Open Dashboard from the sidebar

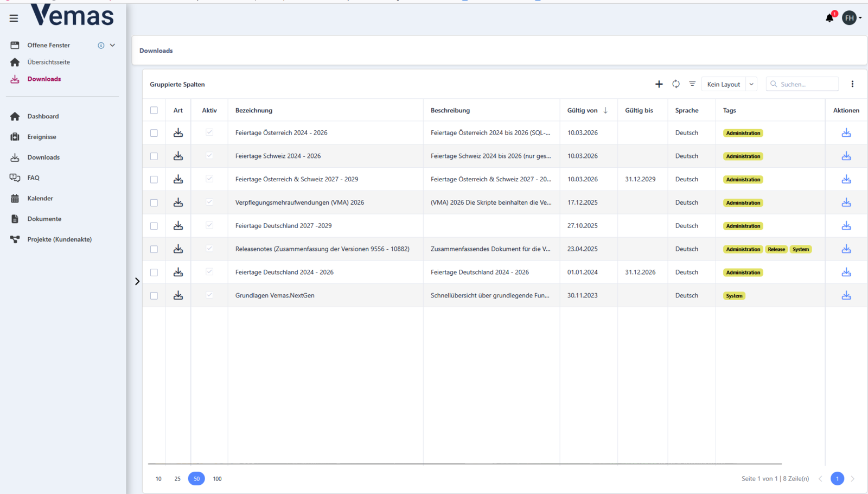tap(43, 116)
